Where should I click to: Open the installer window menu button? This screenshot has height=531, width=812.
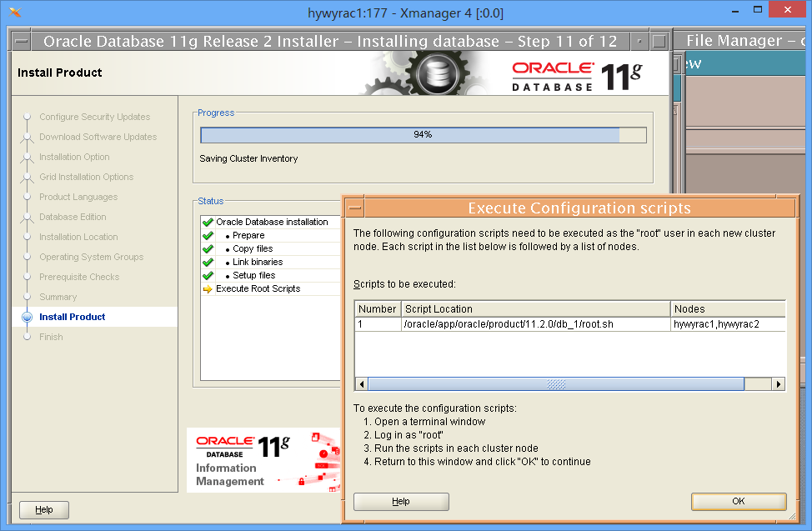pos(21,42)
